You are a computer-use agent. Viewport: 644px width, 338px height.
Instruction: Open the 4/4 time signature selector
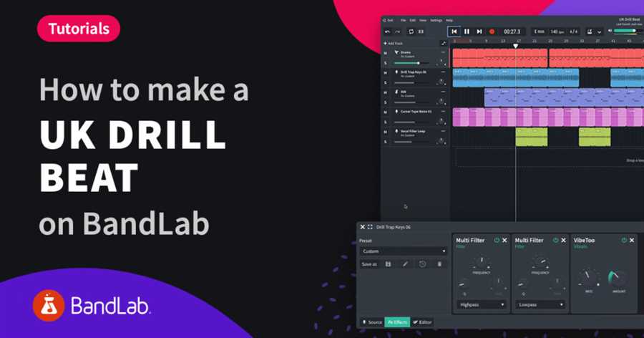[x=573, y=32]
